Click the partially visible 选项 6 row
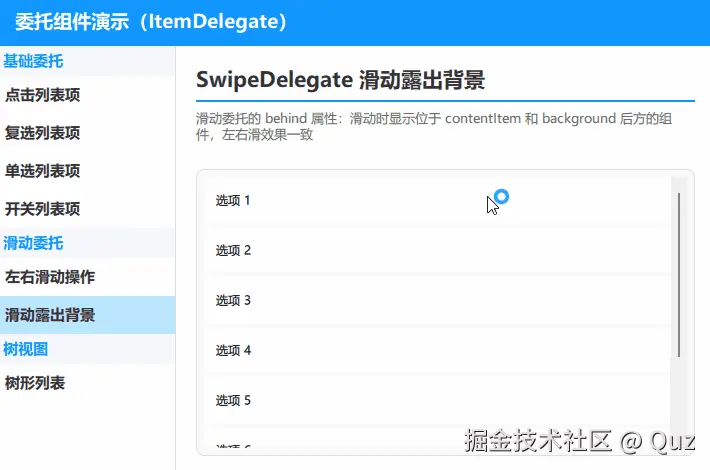The height and width of the screenshot is (470, 710). pos(438,437)
